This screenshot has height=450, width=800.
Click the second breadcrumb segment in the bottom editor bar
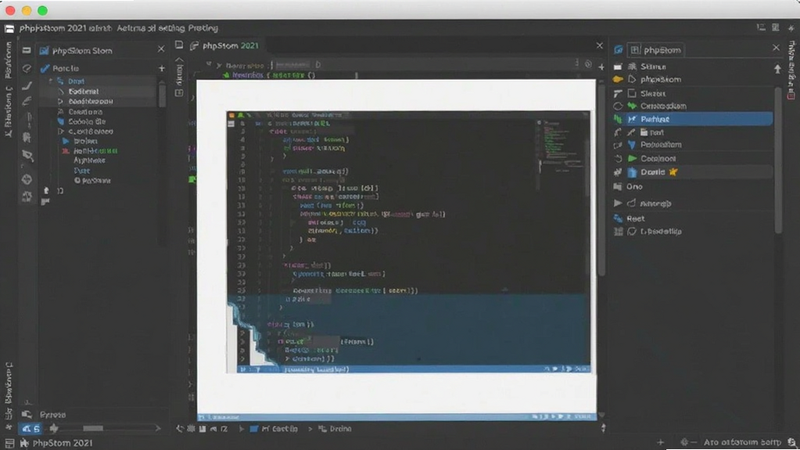[x=335, y=429]
